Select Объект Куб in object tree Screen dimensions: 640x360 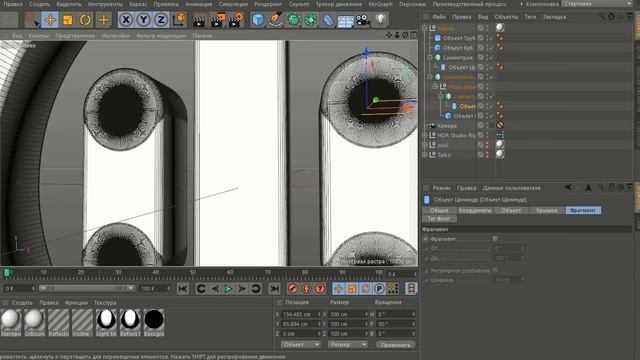pos(458,48)
